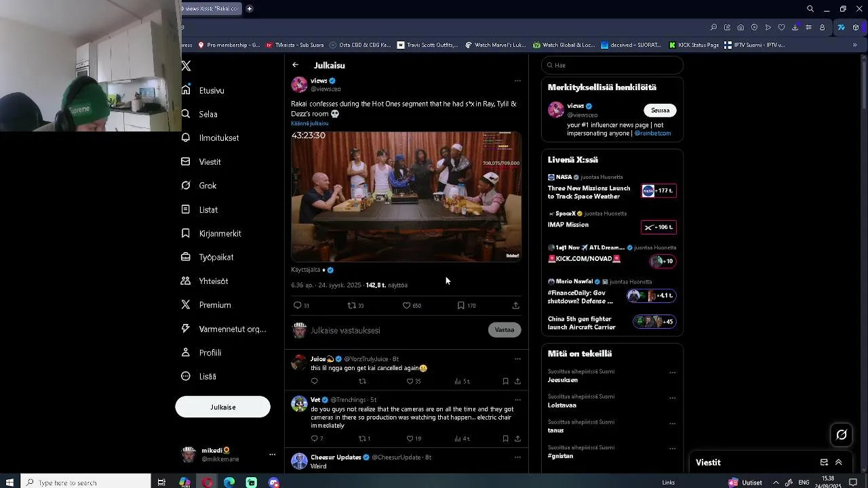
Task: Open browser tab search icon
Action: [x=810, y=9]
